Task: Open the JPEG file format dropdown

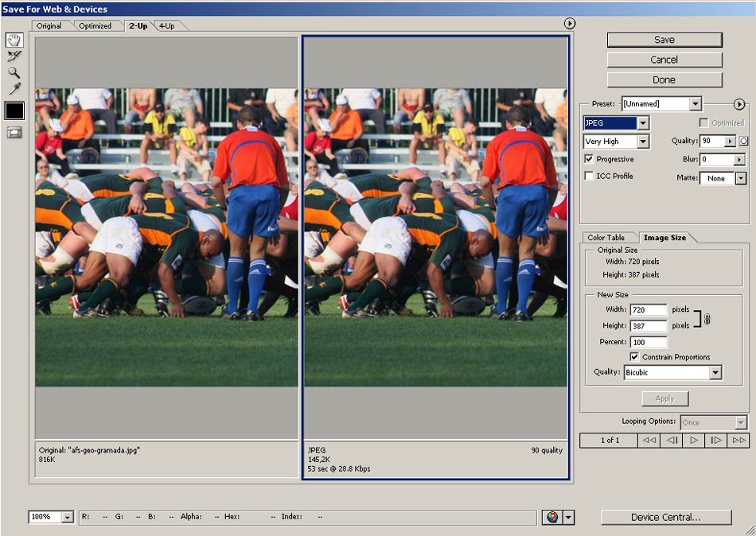Action: pyautogui.click(x=643, y=123)
